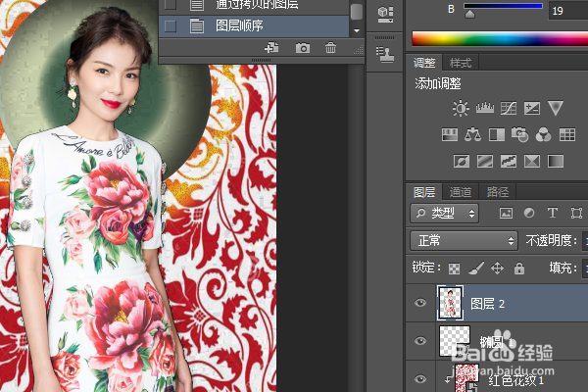The width and height of the screenshot is (588, 392).
Task: Select the 椭圆 1 layer name
Action: [x=497, y=342]
